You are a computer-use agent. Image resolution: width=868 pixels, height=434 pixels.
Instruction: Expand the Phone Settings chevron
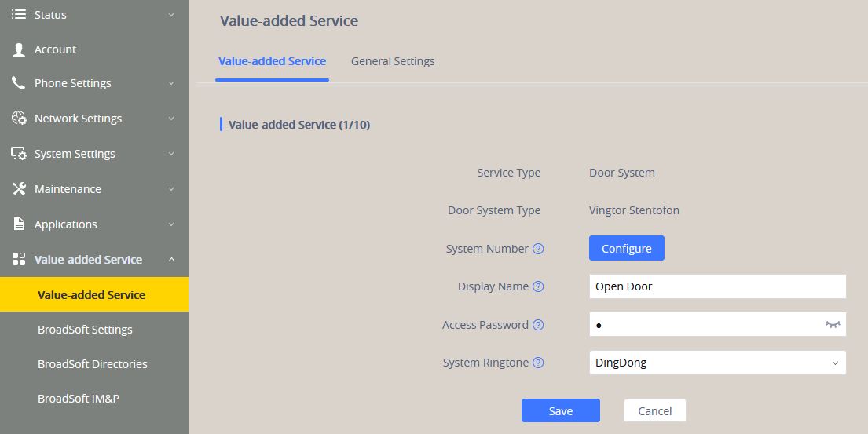171,83
